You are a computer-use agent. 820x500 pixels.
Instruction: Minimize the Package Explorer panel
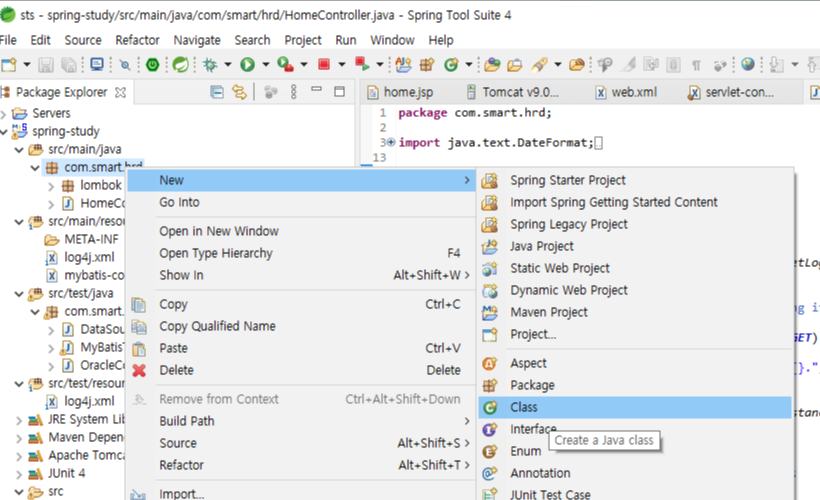tap(316, 90)
